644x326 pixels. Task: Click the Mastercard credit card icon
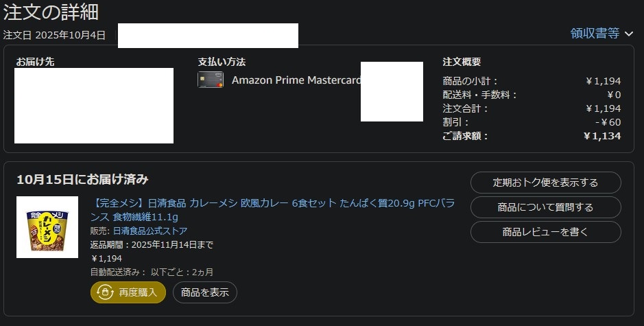(x=211, y=80)
